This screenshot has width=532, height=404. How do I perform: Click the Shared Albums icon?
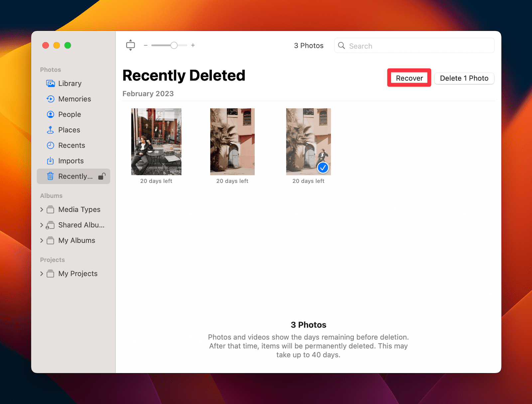[x=50, y=225]
